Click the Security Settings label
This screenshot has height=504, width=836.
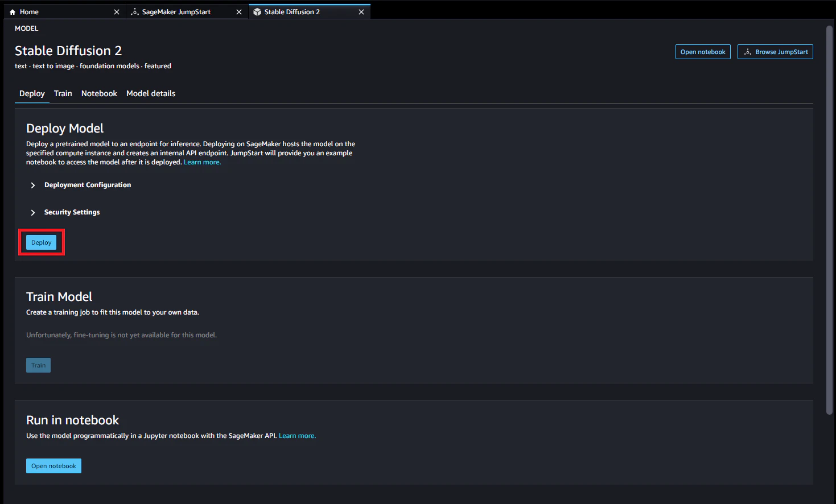pyautogui.click(x=72, y=212)
